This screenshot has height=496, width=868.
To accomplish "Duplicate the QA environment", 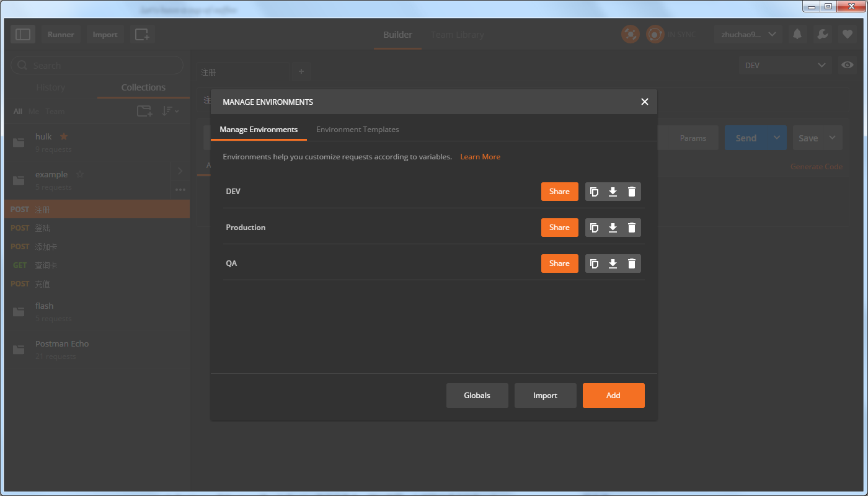I will tap(594, 263).
